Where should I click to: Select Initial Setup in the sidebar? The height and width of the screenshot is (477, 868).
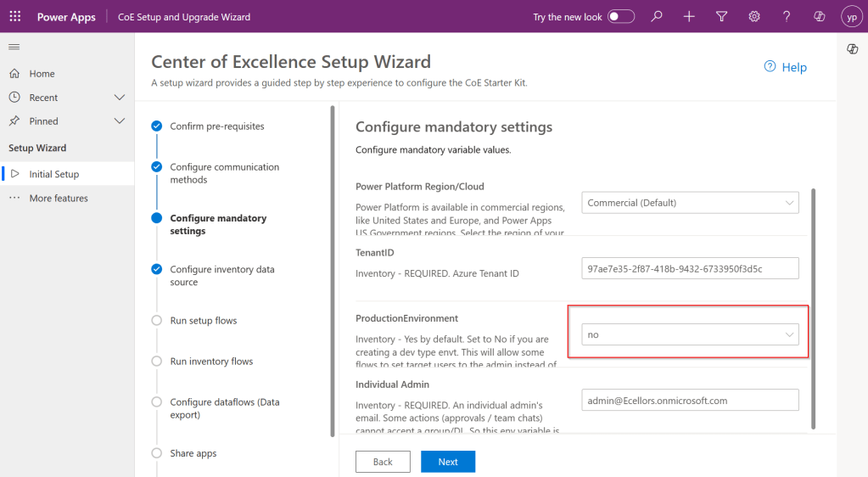(x=53, y=174)
